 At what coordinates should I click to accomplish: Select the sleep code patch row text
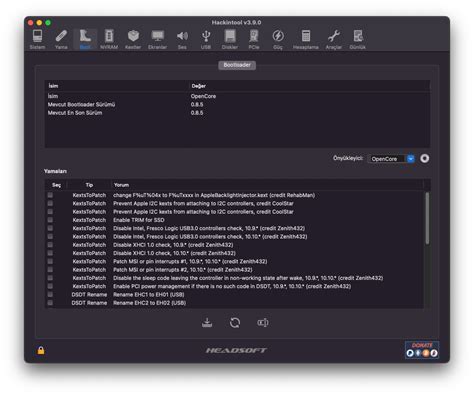pyautogui.click(x=248, y=278)
